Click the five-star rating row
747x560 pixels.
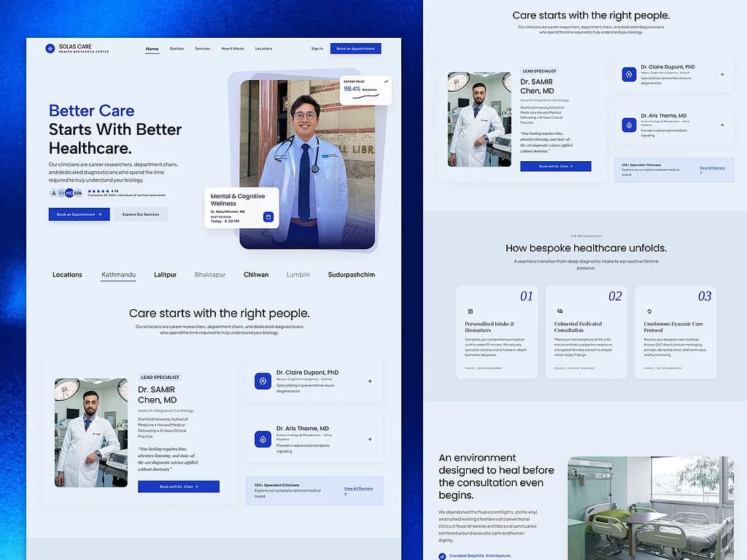pos(99,191)
